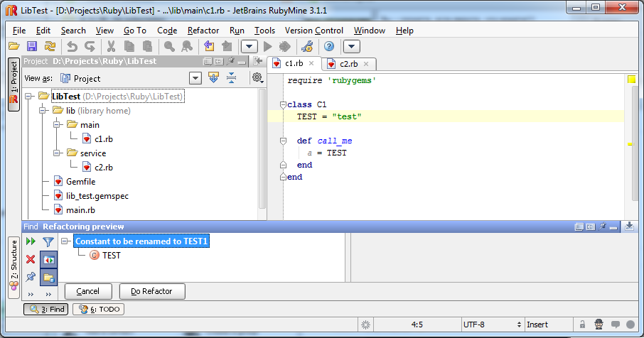
Task: Click the Cancel button
Action: [88, 291]
